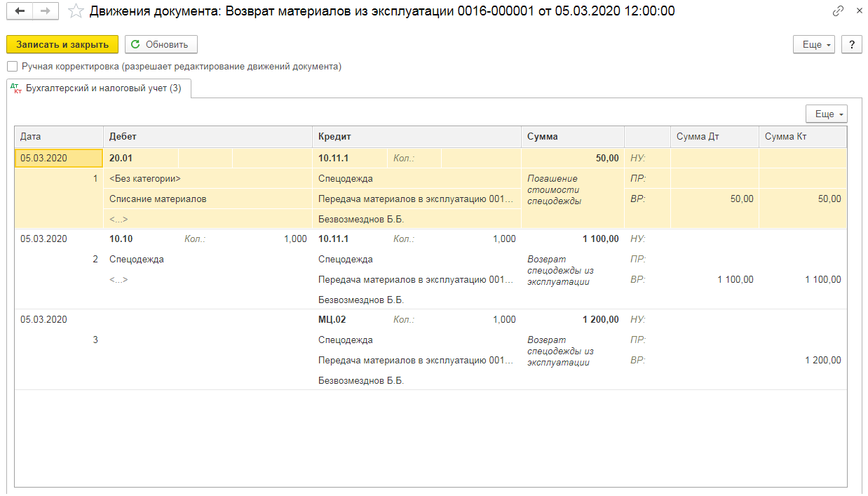Copy link using the chain icon
This screenshot has width=868, height=496.
click(x=838, y=11)
